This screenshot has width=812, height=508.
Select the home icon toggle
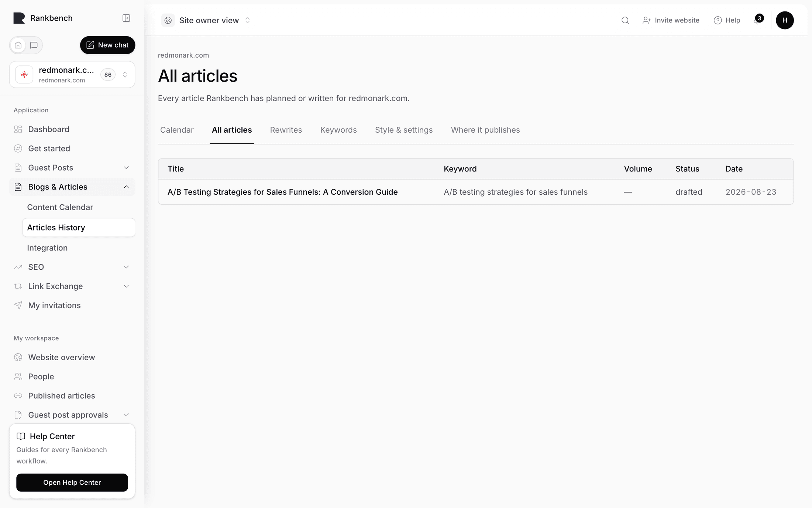[x=18, y=45]
